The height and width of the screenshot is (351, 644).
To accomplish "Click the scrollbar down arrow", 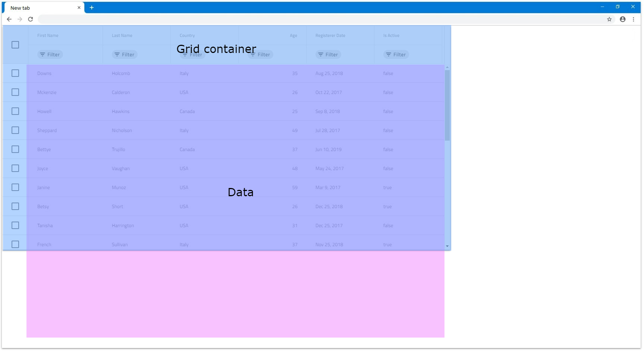I will coord(447,246).
